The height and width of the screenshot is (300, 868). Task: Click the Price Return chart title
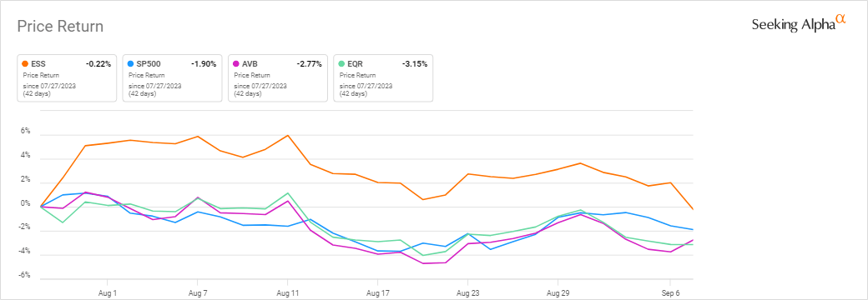[x=60, y=26]
